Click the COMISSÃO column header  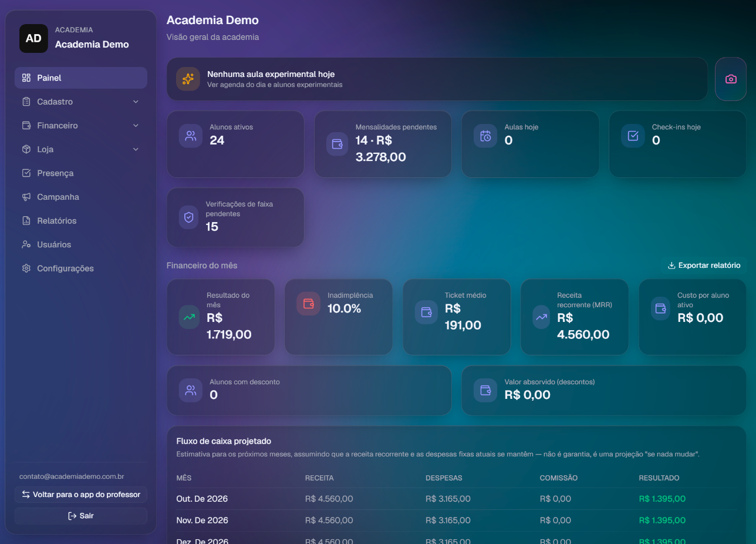(559, 478)
